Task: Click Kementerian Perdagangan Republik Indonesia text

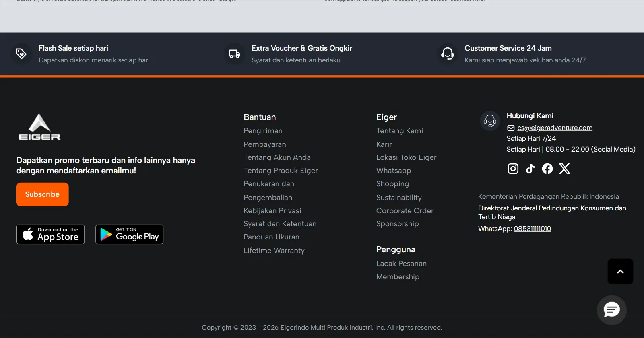Action: pos(549,197)
